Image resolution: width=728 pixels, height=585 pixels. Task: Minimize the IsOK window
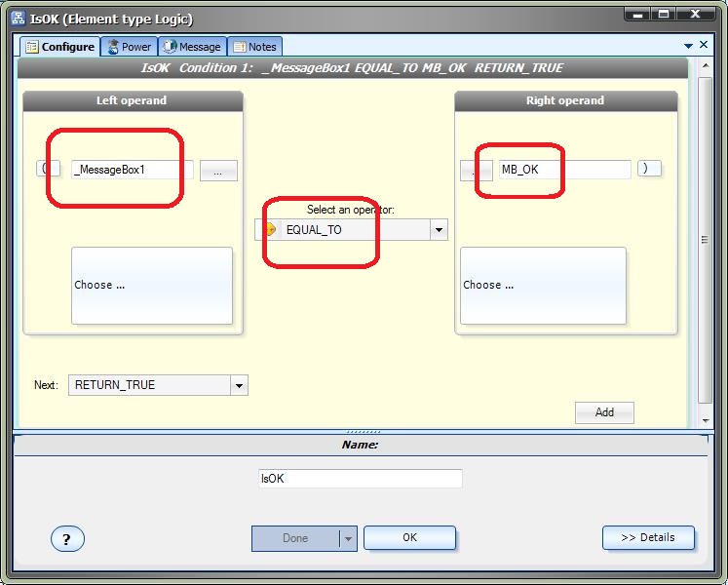[x=638, y=15]
